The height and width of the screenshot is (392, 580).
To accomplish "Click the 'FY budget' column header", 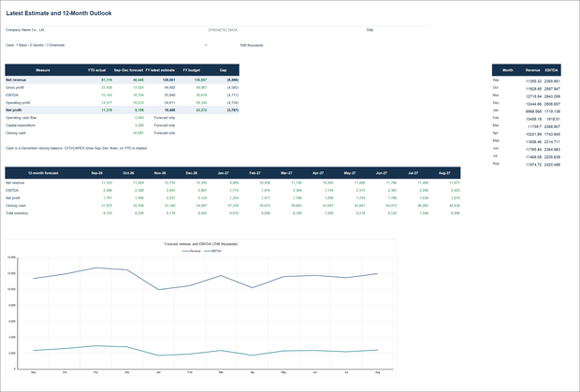I will click(192, 70).
